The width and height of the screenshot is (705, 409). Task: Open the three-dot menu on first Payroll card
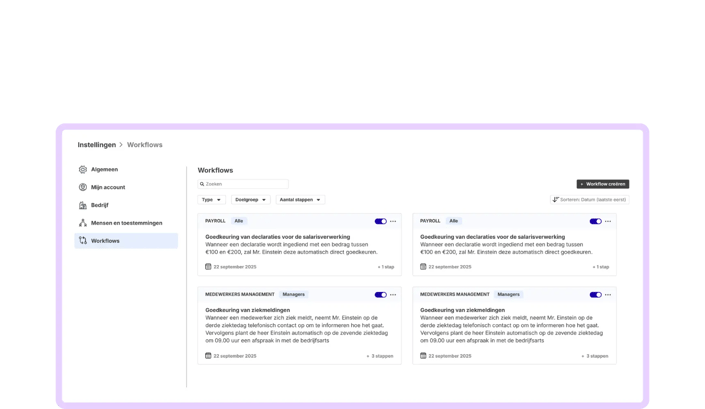pos(393,221)
